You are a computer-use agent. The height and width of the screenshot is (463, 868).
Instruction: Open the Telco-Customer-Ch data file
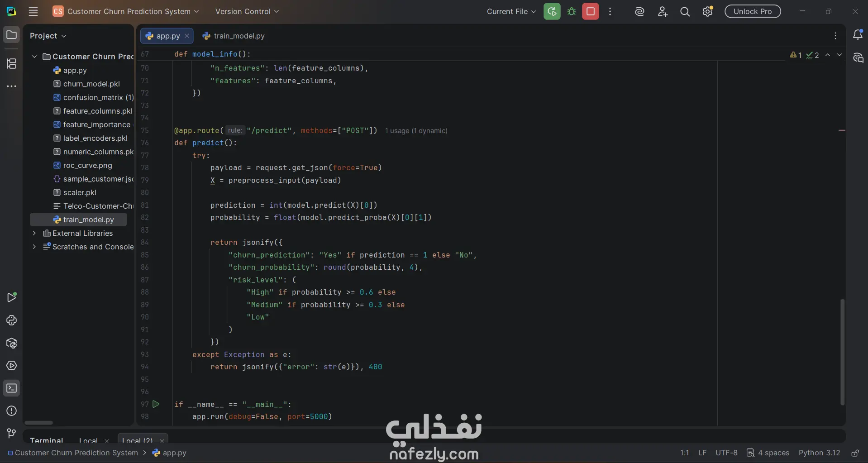pos(93,206)
